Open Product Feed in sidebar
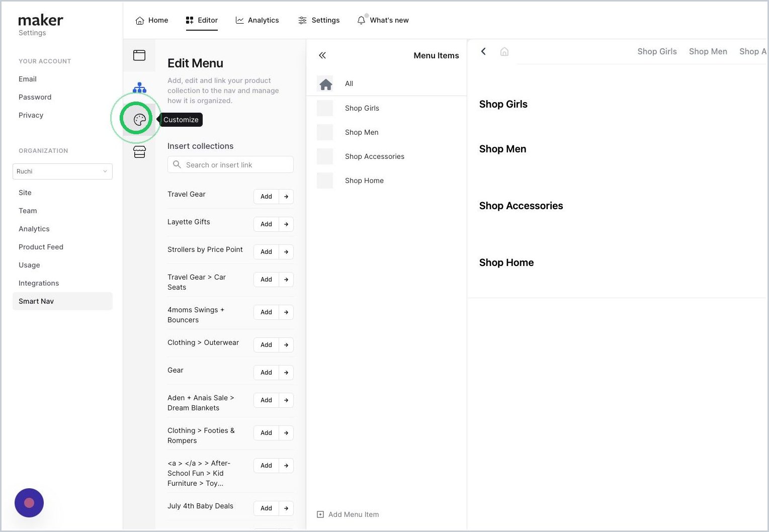Screen dimensions: 769x532 (x=41, y=247)
